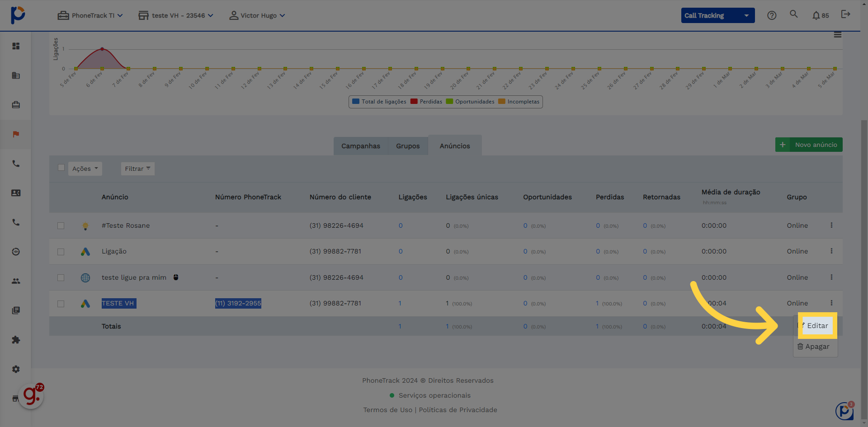Viewport: 868px width, 427px height.
Task: Open PhoneTrack chat bubble at bottom right
Action: [844, 411]
